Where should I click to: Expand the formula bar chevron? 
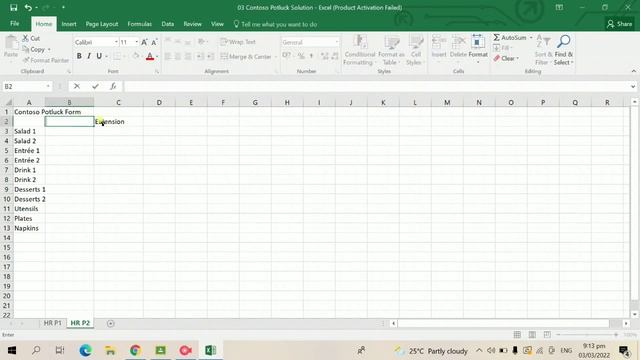click(x=633, y=86)
